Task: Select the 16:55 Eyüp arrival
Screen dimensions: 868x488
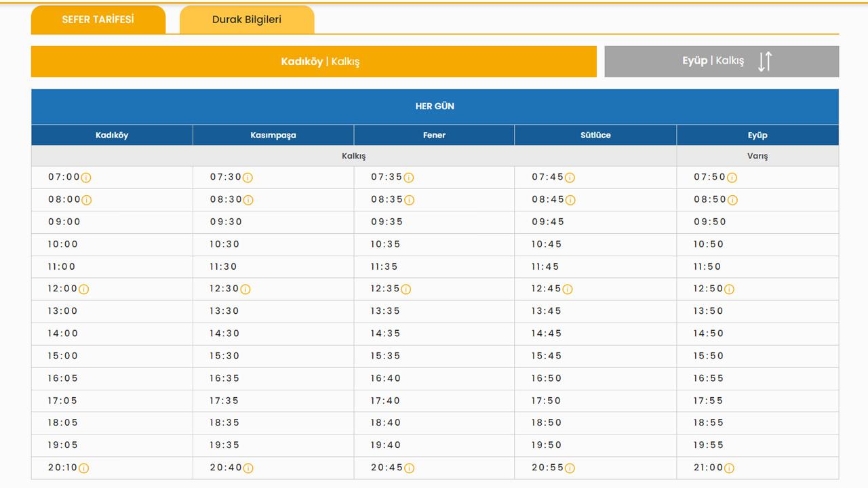Action: tap(709, 378)
